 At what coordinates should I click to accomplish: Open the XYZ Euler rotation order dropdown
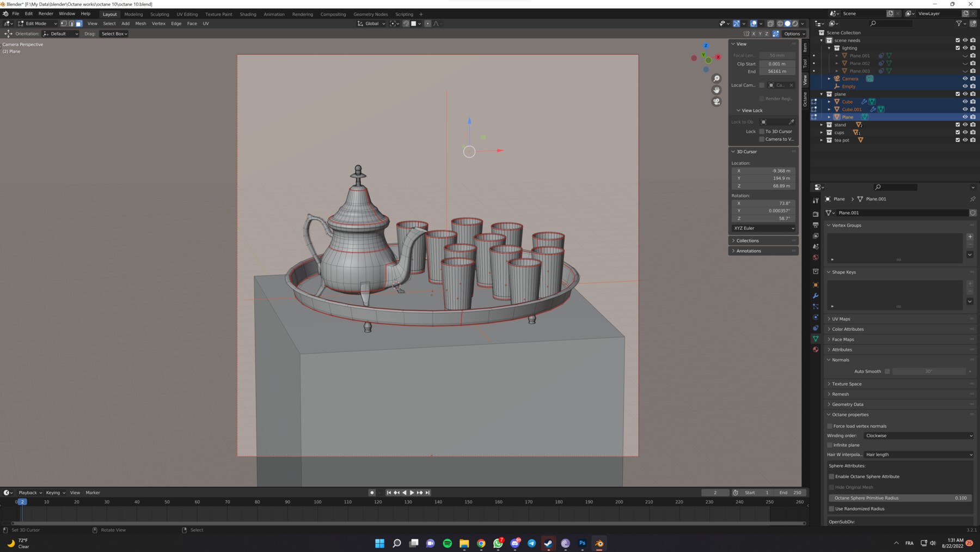763,228
